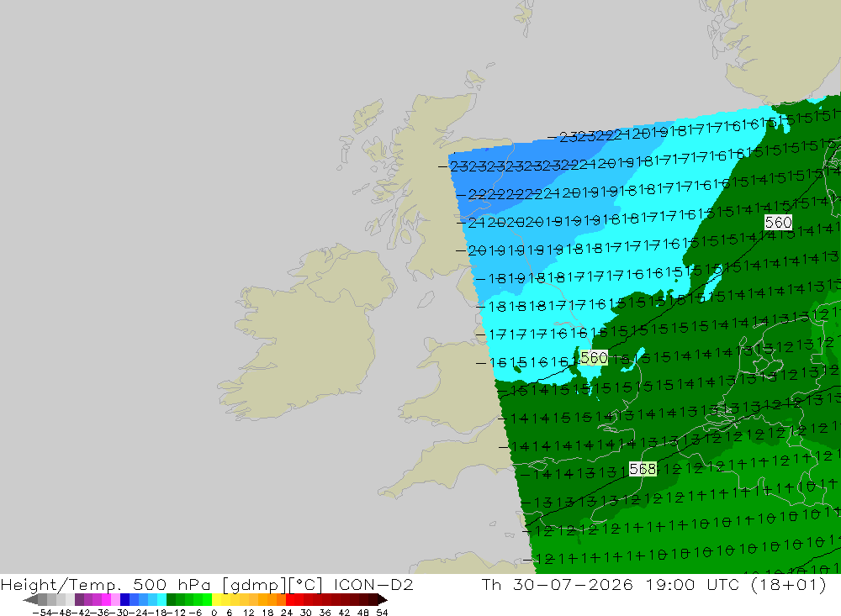841x616 pixels.
Task: Click the '54' scale value
Action: click(x=382, y=613)
